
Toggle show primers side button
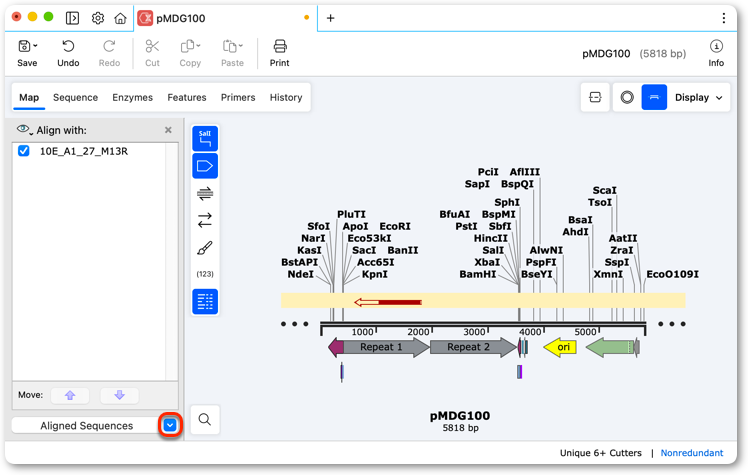point(205,193)
